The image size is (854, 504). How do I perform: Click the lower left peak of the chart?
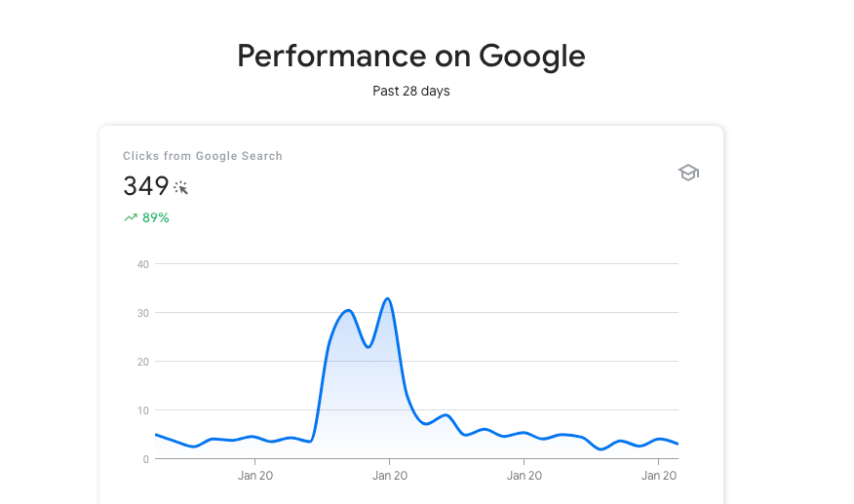point(348,310)
